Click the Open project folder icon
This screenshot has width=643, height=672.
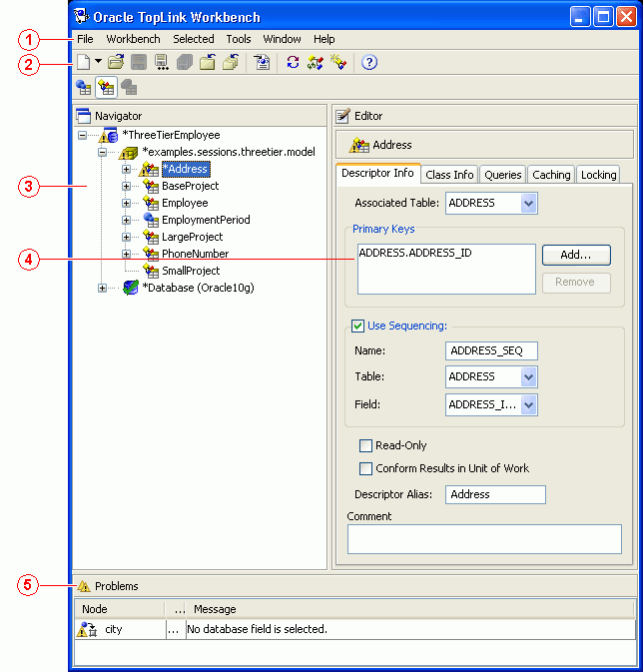[x=116, y=63]
